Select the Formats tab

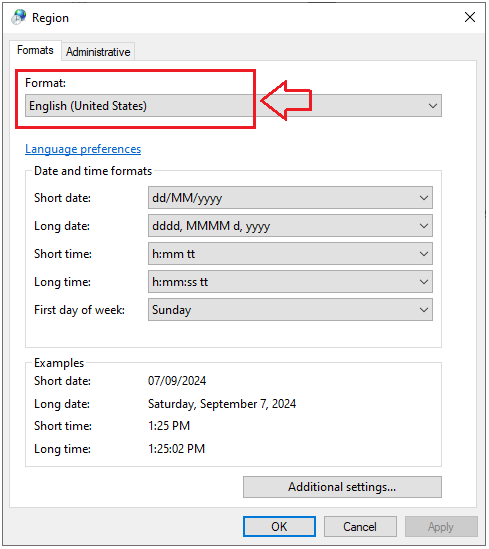click(35, 50)
